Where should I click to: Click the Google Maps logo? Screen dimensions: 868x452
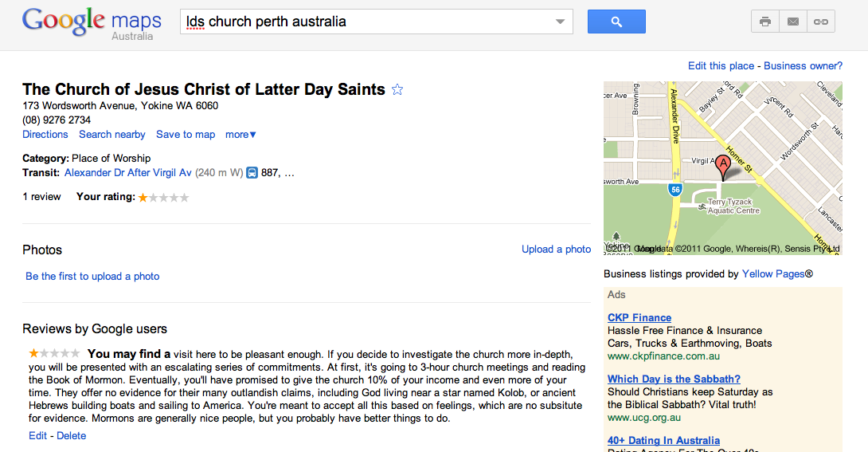(92, 23)
